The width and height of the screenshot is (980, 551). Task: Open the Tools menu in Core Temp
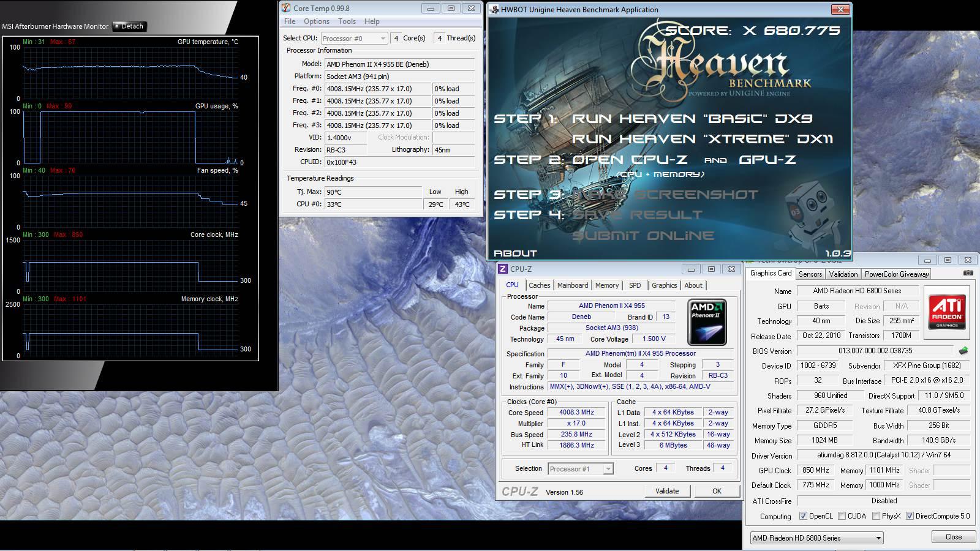pyautogui.click(x=347, y=21)
